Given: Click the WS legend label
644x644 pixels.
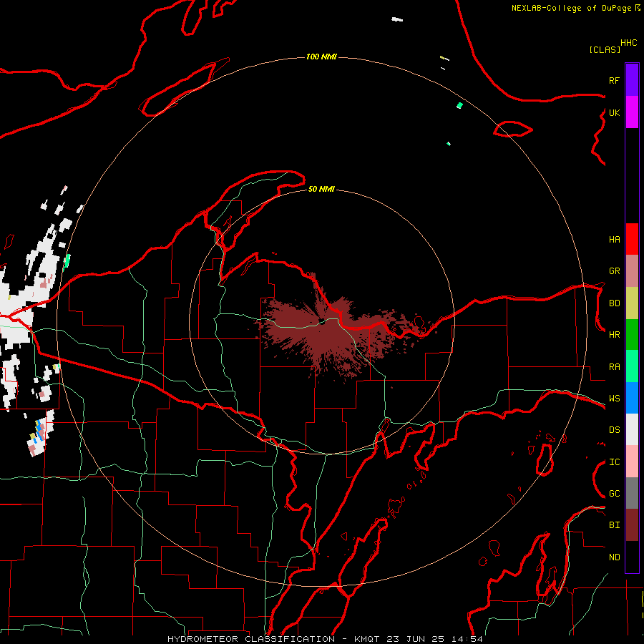Looking at the screenshot, I should point(614,399).
